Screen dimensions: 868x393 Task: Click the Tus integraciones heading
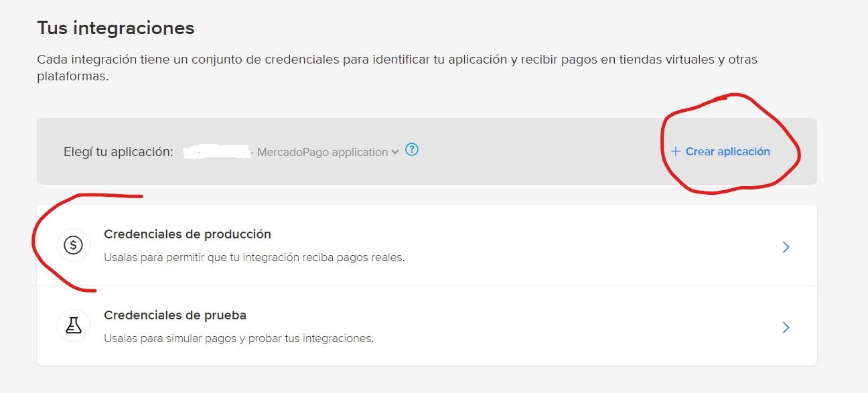[x=115, y=28]
